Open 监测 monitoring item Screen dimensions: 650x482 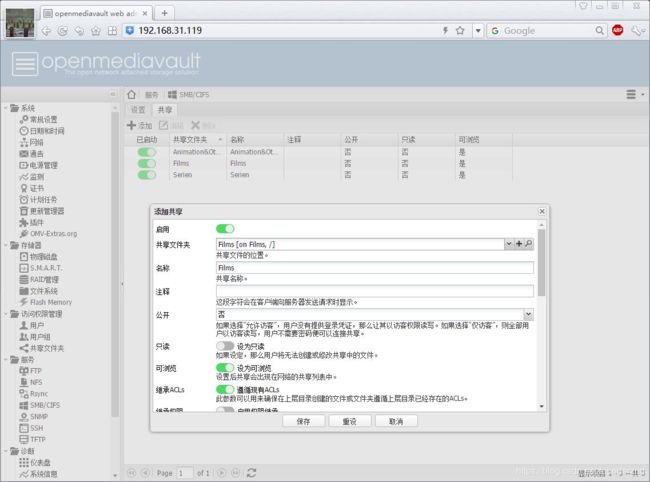[x=32, y=177]
